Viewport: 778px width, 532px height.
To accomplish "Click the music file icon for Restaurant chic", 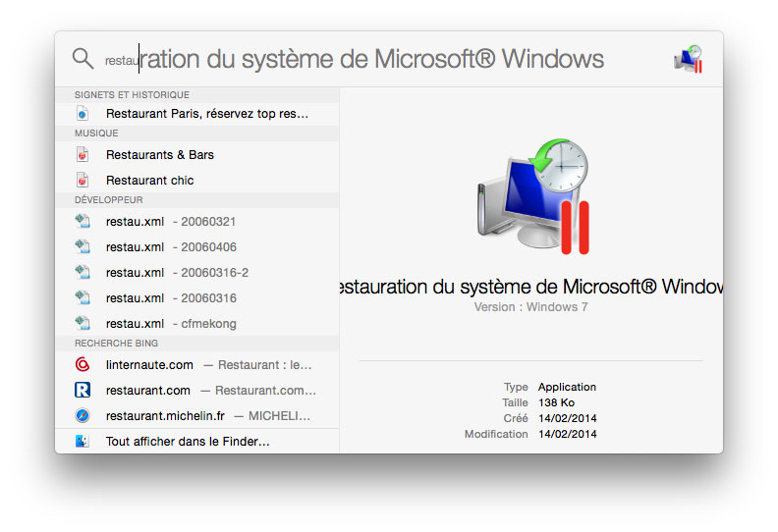I will pos(83,180).
